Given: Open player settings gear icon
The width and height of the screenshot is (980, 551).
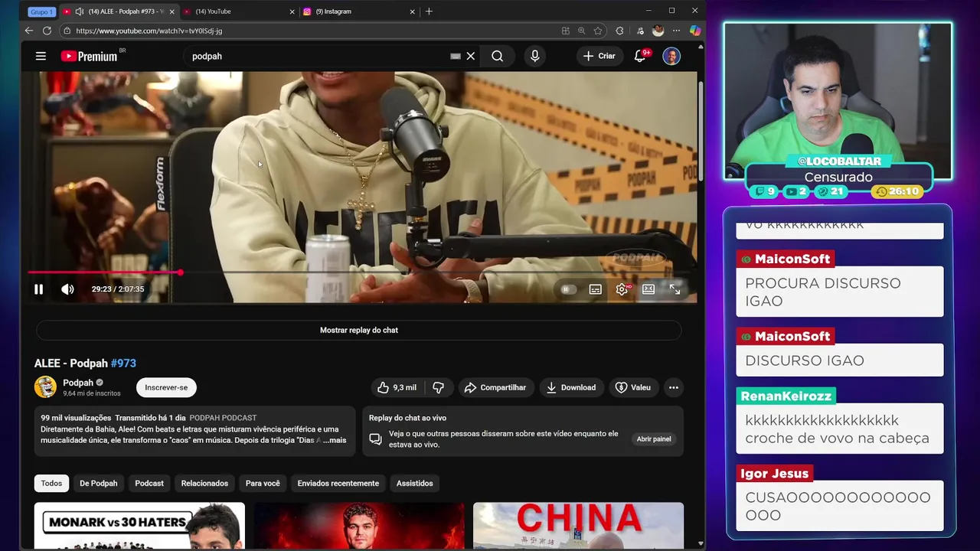Looking at the screenshot, I should (622, 289).
